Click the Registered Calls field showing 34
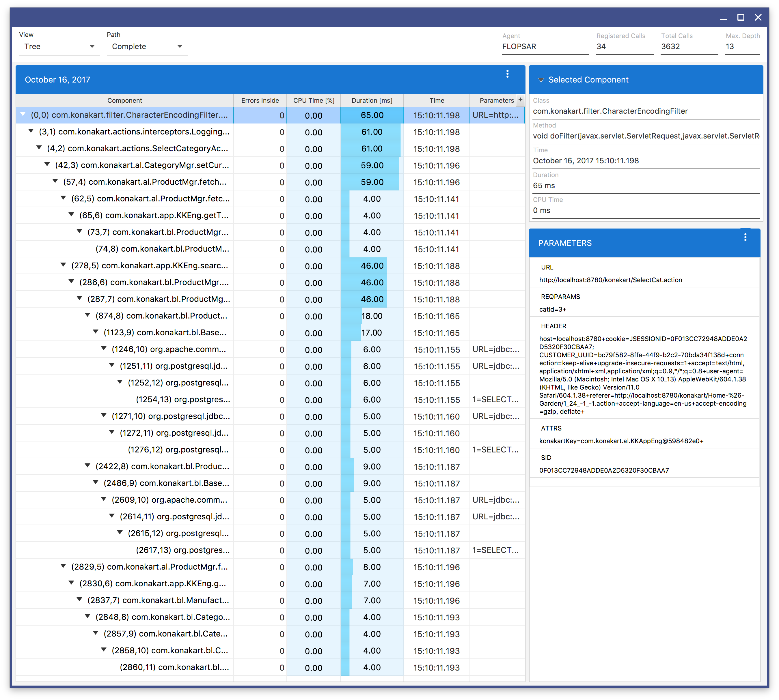Screen dimensions: 779x700 click(624, 46)
